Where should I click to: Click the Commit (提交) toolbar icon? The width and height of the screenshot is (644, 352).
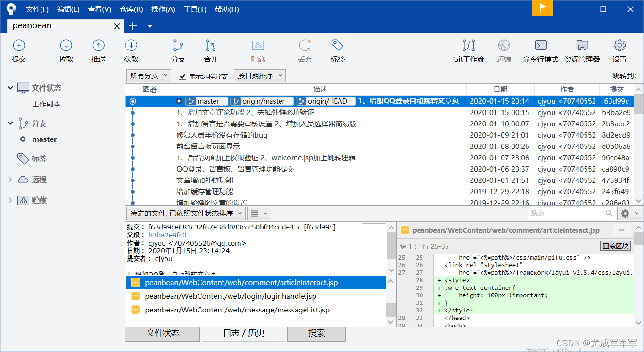coord(19,45)
